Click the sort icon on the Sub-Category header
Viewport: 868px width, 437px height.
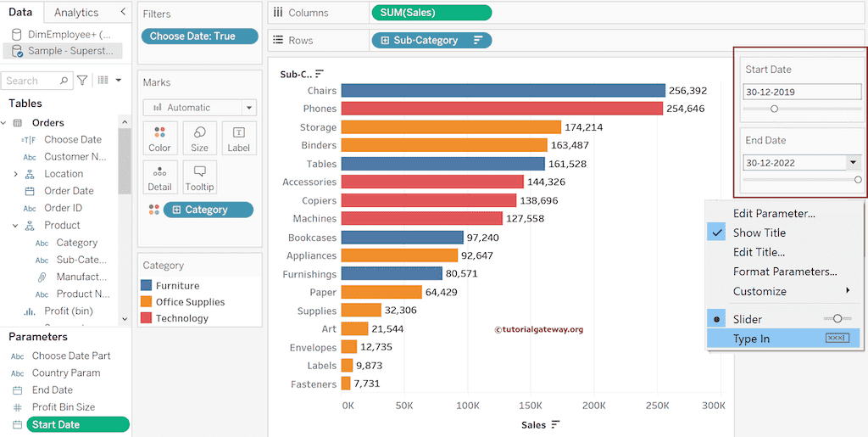(x=320, y=74)
